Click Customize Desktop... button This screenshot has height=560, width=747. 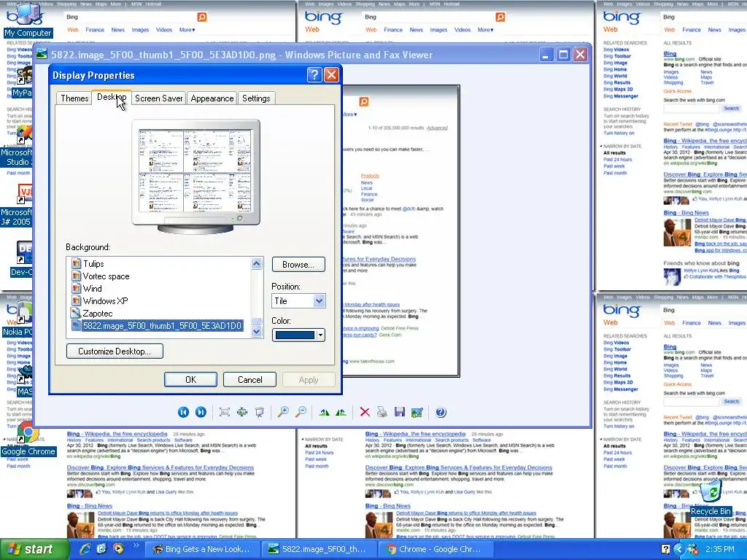tap(115, 351)
